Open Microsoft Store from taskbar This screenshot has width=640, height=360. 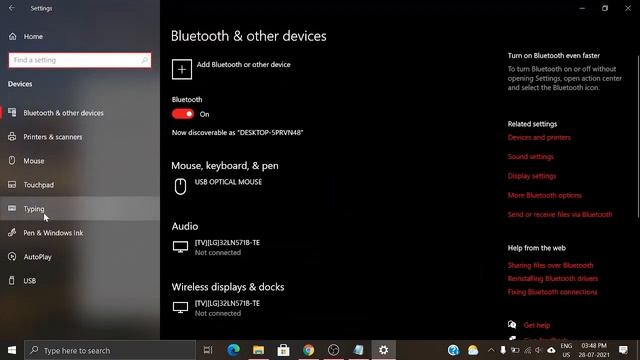(x=283, y=350)
